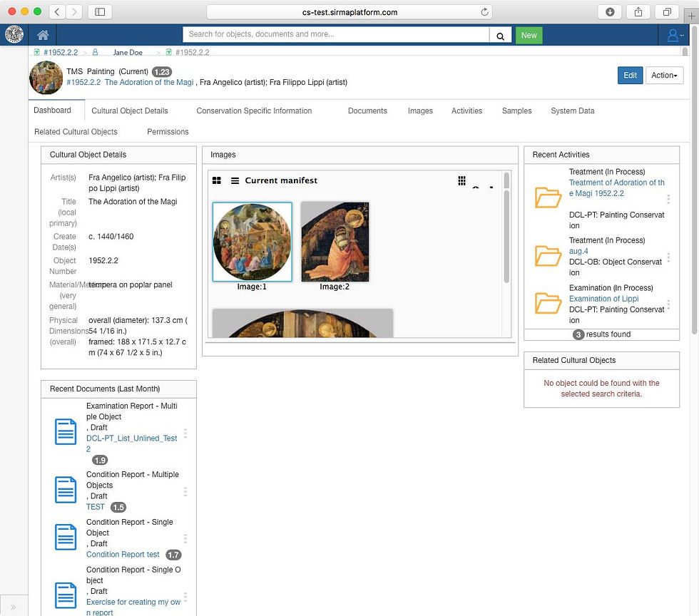Viewport: 699px width, 616px height.
Task: Show all tabs in Safari
Action: pyautogui.click(x=667, y=12)
